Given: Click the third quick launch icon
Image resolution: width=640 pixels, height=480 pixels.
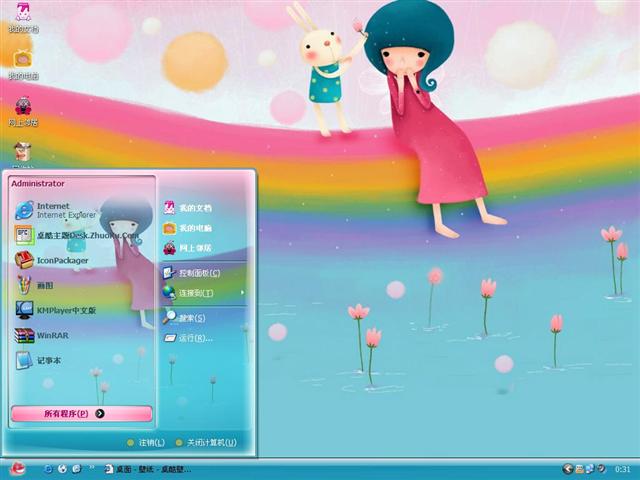Looking at the screenshot, I should coord(77,469).
